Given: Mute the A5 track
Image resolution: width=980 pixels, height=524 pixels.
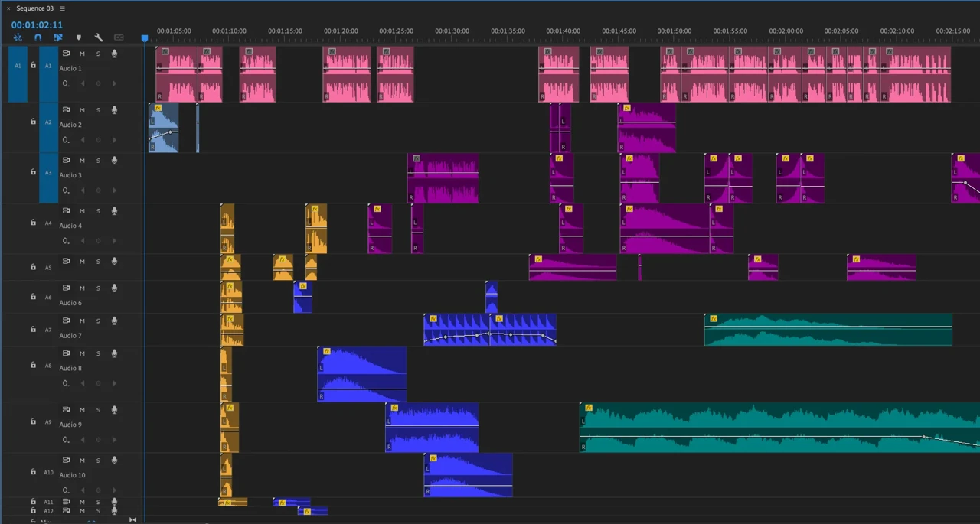Looking at the screenshot, I should [x=82, y=262].
